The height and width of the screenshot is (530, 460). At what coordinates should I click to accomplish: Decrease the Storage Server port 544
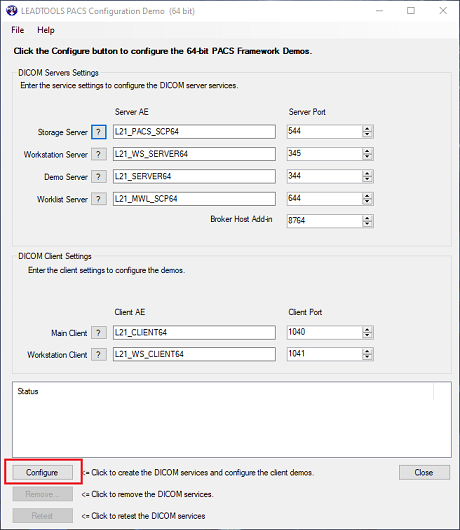point(367,135)
